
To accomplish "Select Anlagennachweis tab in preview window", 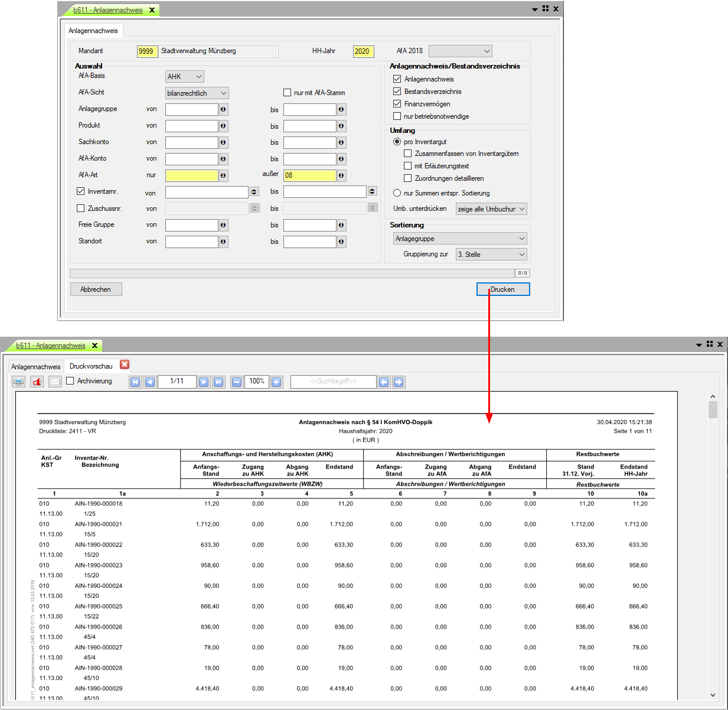I will tap(36, 367).
